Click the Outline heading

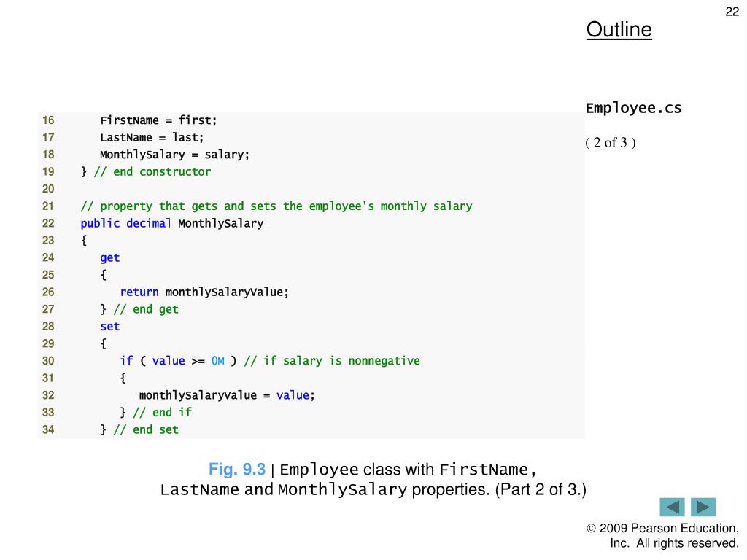click(x=619, y=29)
